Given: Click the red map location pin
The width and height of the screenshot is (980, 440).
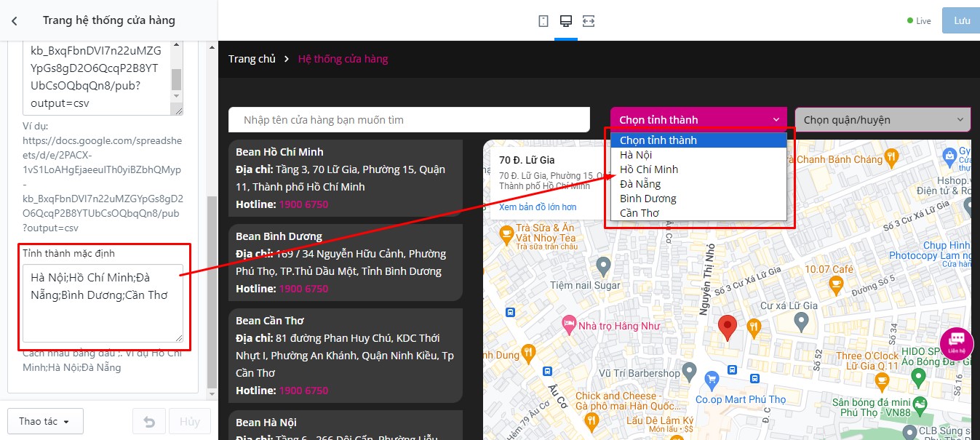Looking at the screenshot, I should pos(727,328).
